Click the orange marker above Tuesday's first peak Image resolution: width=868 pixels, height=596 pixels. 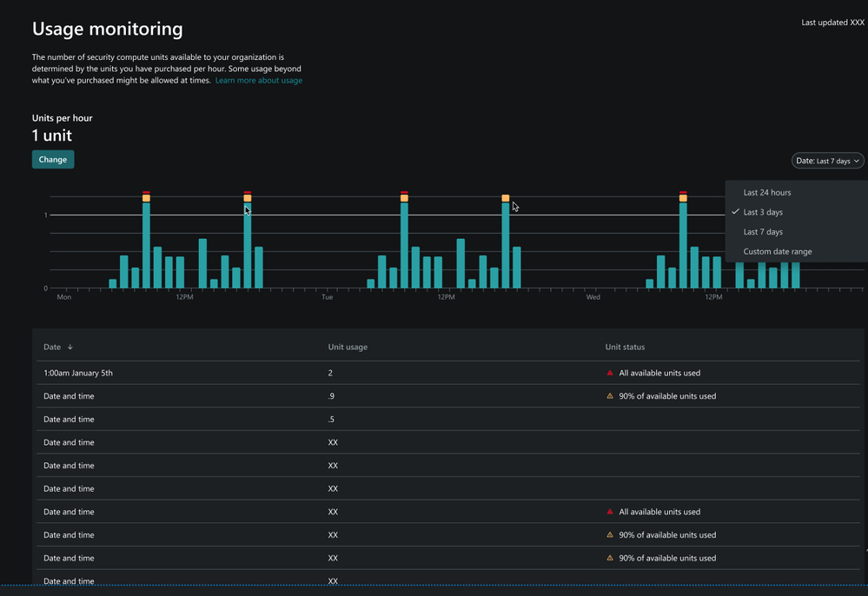(x=404, y=197)
